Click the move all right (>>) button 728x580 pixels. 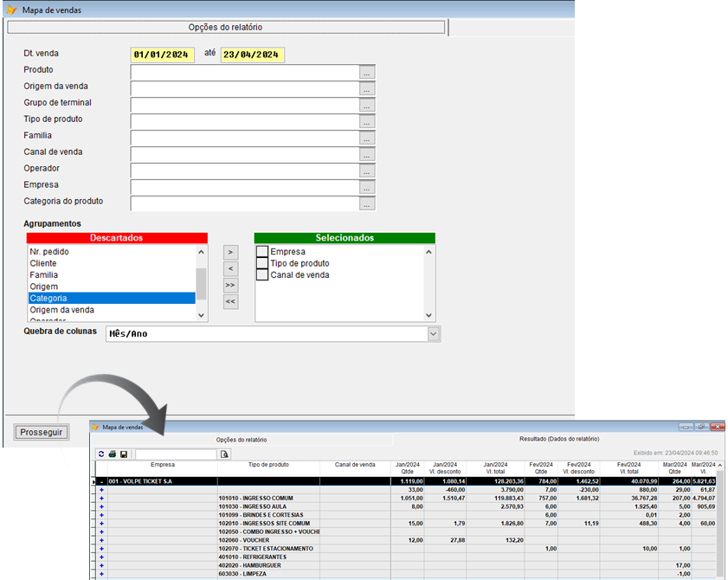click(230, 285)
